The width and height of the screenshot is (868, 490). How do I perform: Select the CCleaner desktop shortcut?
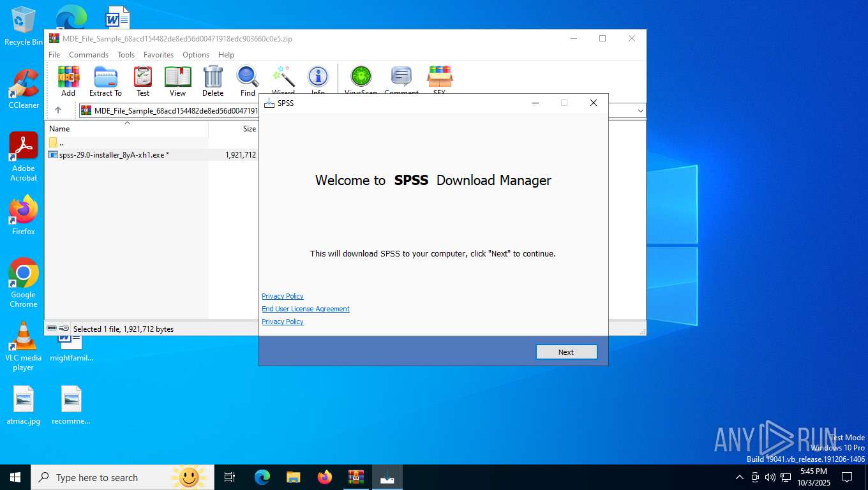(x=24, y=89)
